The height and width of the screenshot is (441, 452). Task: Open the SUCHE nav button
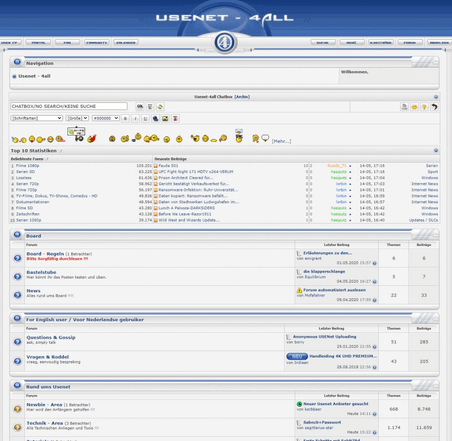click(x=323, y=43)
